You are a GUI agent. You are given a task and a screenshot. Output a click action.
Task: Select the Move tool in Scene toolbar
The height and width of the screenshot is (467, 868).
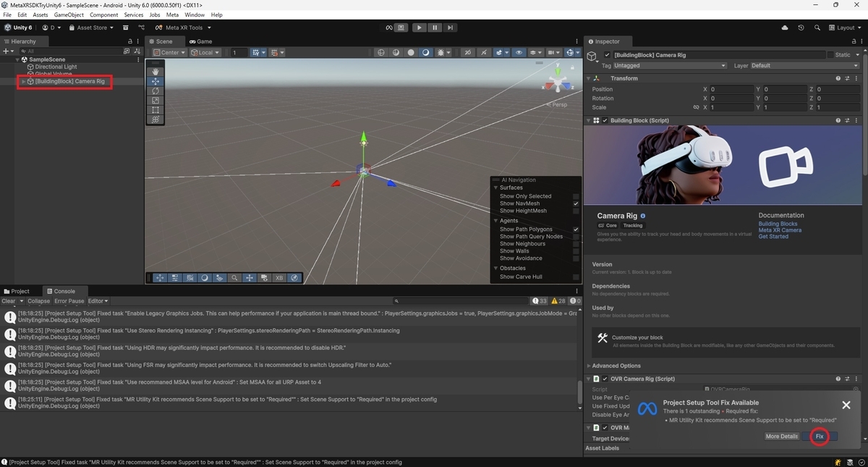[156, 82]
